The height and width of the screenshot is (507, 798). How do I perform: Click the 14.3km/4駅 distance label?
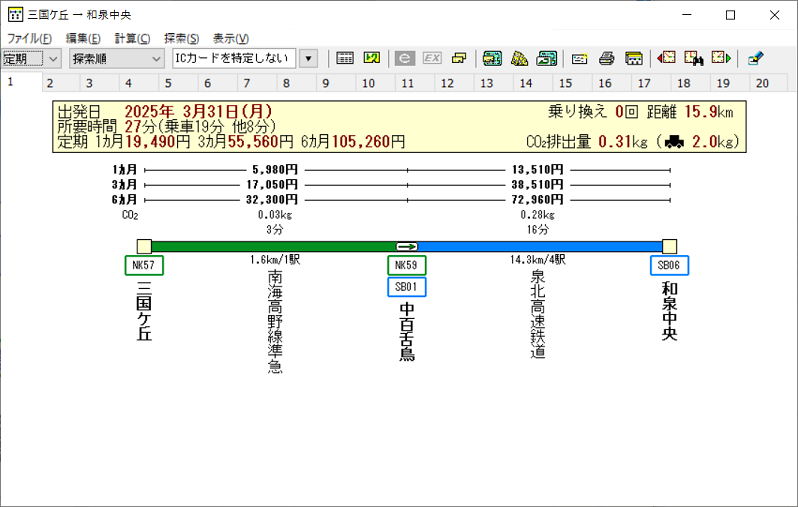537,260
